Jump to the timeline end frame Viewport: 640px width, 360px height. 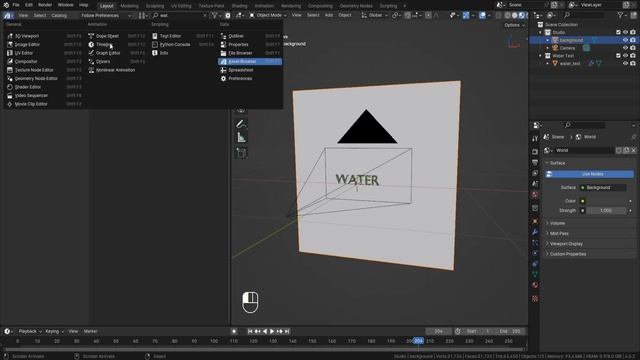coord(287,331)
